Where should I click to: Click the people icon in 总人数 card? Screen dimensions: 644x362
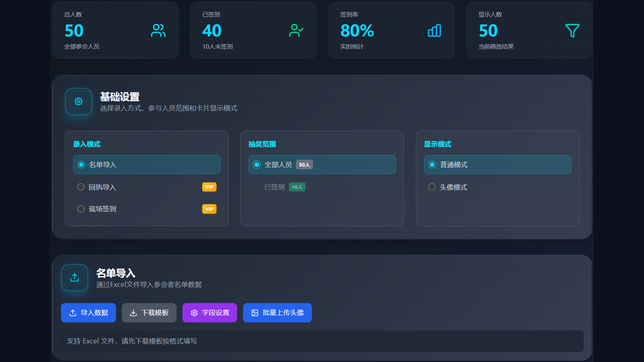(x=158, y=31)
